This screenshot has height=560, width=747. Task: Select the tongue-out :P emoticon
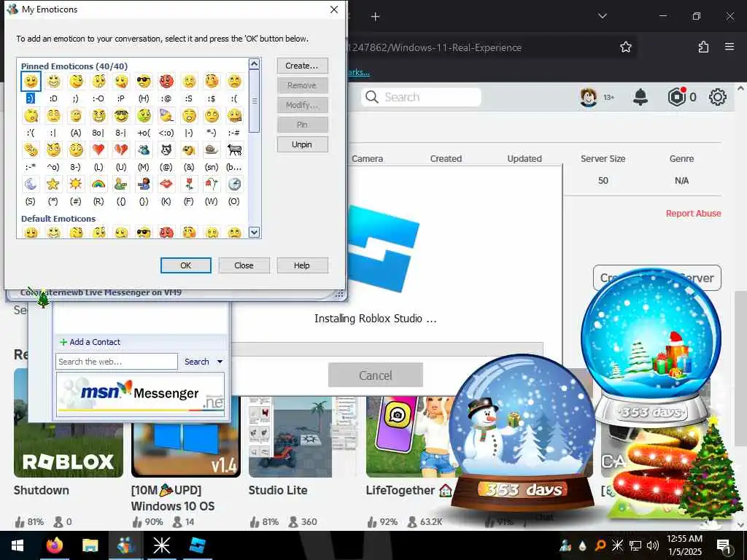[121, 82]
